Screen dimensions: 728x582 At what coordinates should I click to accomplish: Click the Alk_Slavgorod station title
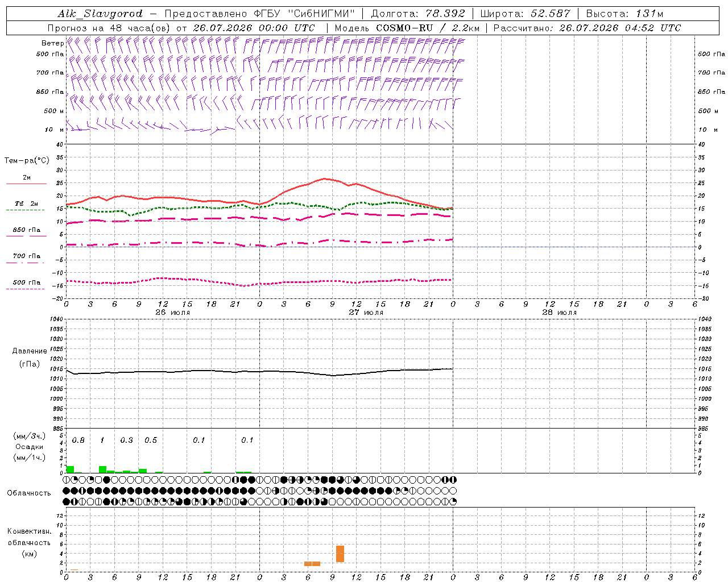[100, 14]
